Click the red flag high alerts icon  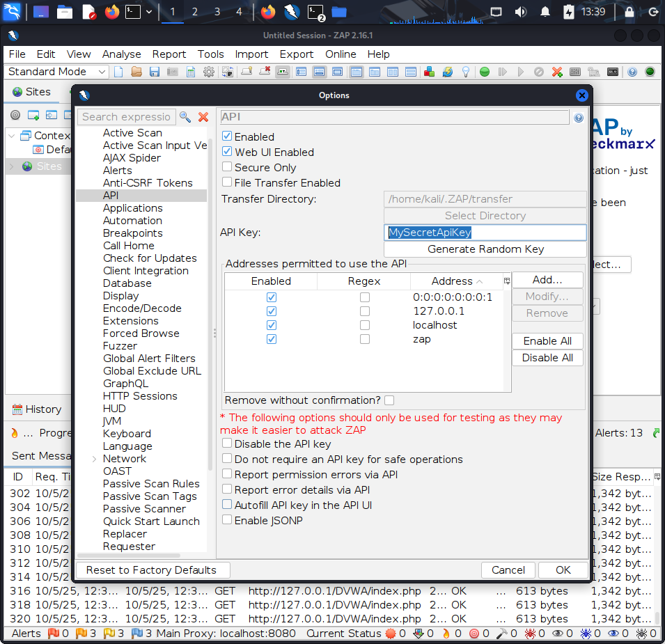(54, 633)
